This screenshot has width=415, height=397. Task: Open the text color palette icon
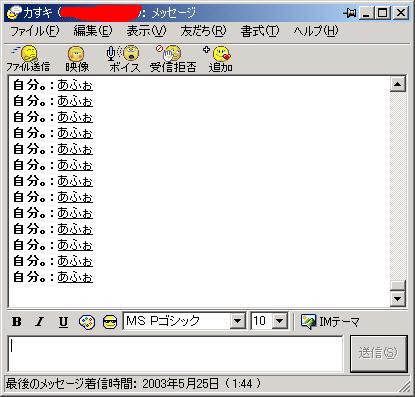[x=87, y=322]
